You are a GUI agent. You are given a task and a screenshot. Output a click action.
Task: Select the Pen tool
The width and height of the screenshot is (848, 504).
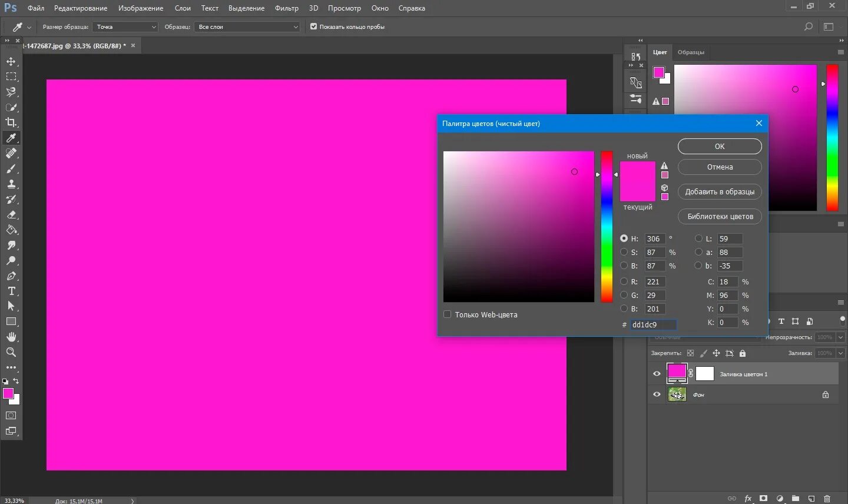11,276
